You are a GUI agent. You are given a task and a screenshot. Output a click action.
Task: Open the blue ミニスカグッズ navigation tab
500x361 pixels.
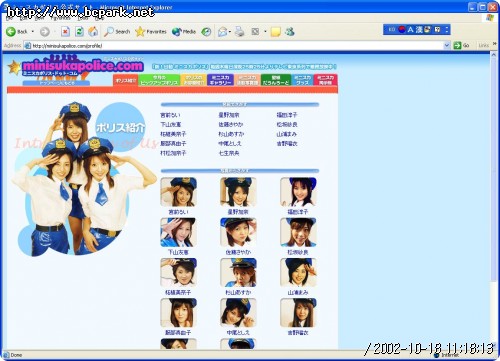point(302,80)
